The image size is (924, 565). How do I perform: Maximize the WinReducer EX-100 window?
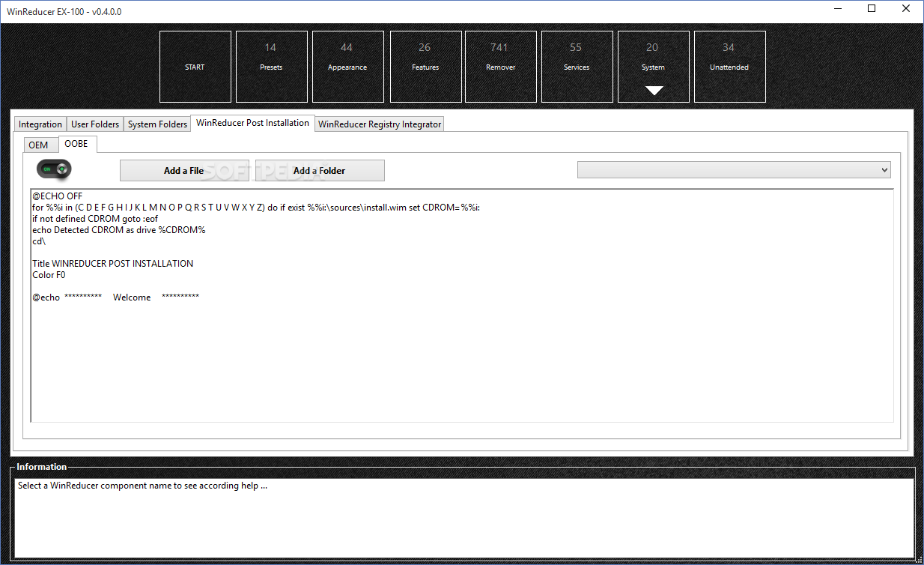click(x=872, y=9)
